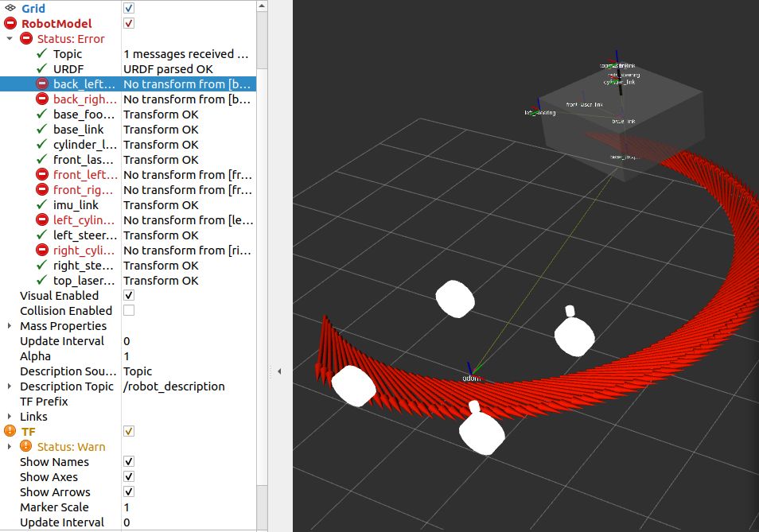Screen dimensions: 759x532
Task: Click the checkmark icon next to base_foo
Action: pyautogui.click(x=42, y=115)
